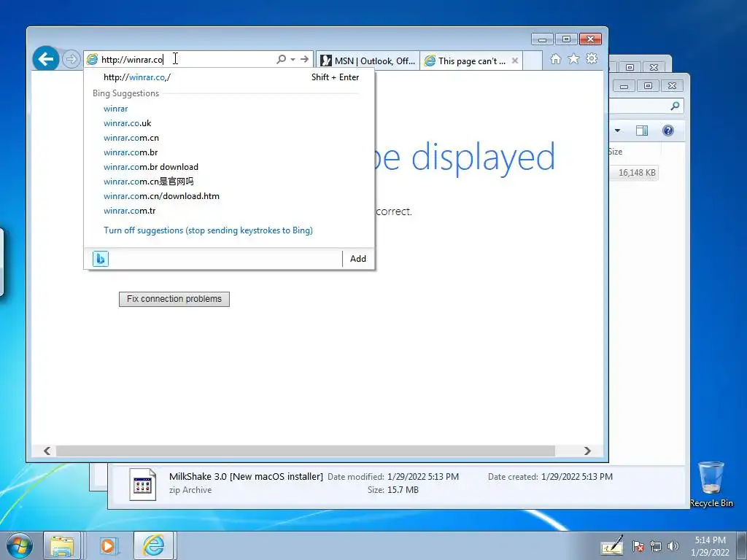This screenshot has height=560, width=747.
Task: Open the address bar autocomplete dropdown arrow
Action: tap(293, 60)
